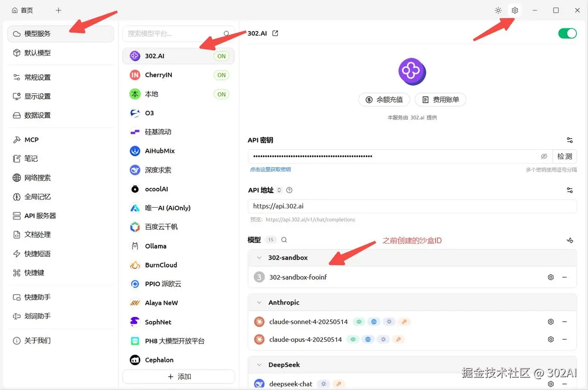
Task: Open API key settings sliders icon
Action: pos(570,140)
